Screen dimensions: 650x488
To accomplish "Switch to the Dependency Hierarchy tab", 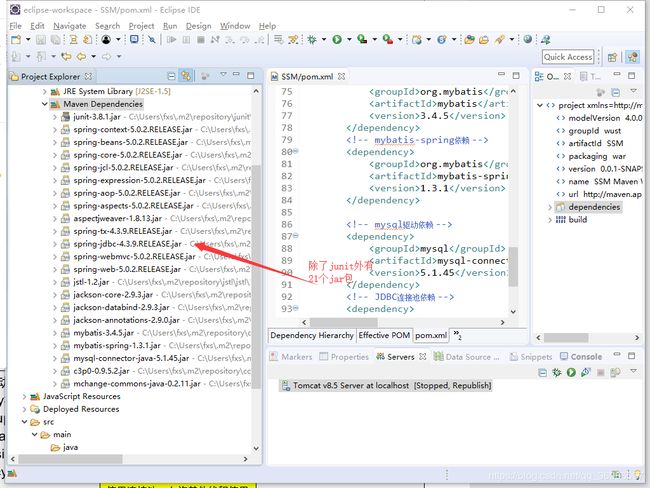I will [312, 335].
